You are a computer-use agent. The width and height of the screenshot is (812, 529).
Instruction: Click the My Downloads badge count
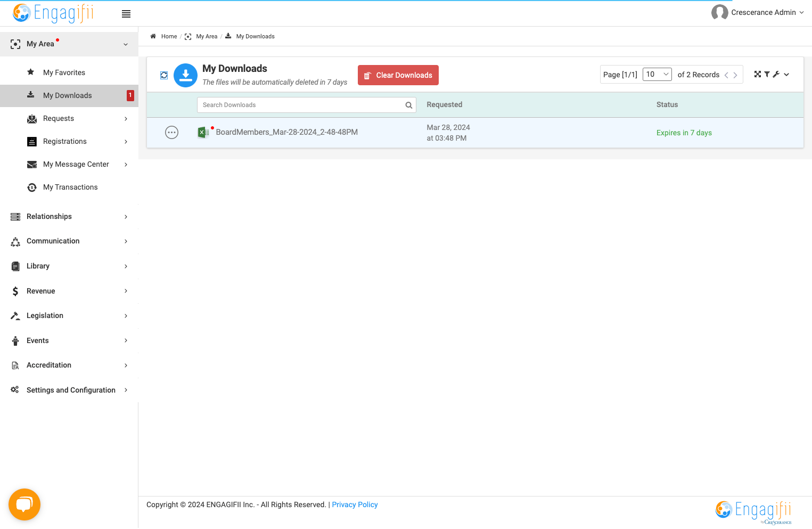click(130, 95)
